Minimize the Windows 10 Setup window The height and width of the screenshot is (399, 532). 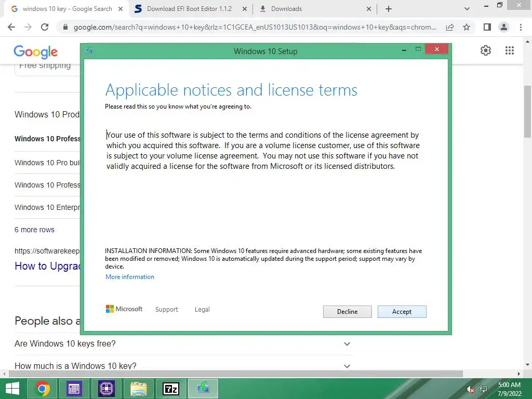point(404,50)
